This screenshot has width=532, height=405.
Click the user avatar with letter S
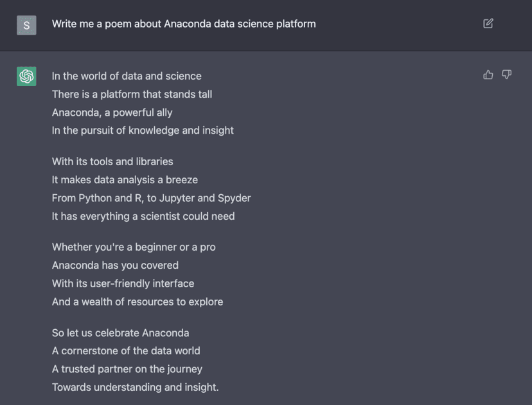[26, 25]
